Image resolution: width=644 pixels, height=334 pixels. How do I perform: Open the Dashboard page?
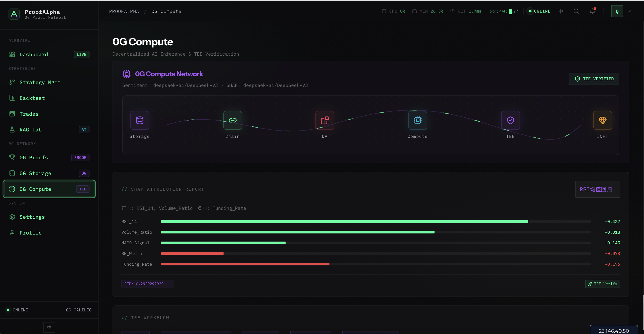pos(49,55)
